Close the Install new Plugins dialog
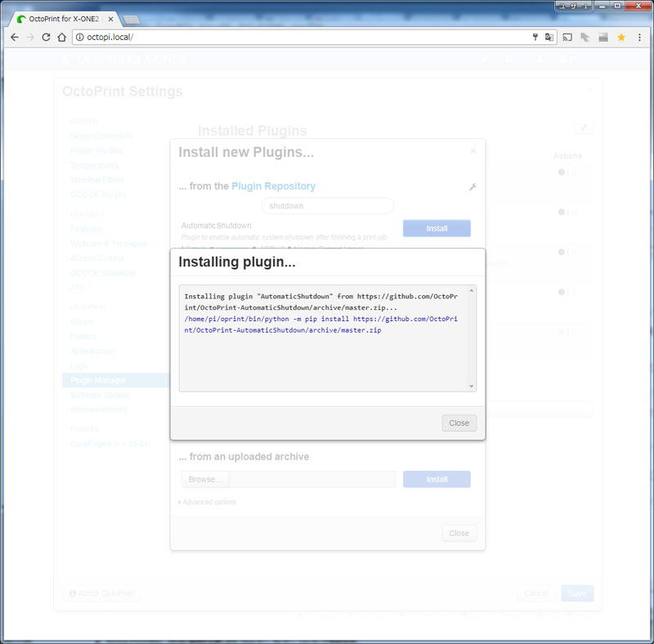 459,533
